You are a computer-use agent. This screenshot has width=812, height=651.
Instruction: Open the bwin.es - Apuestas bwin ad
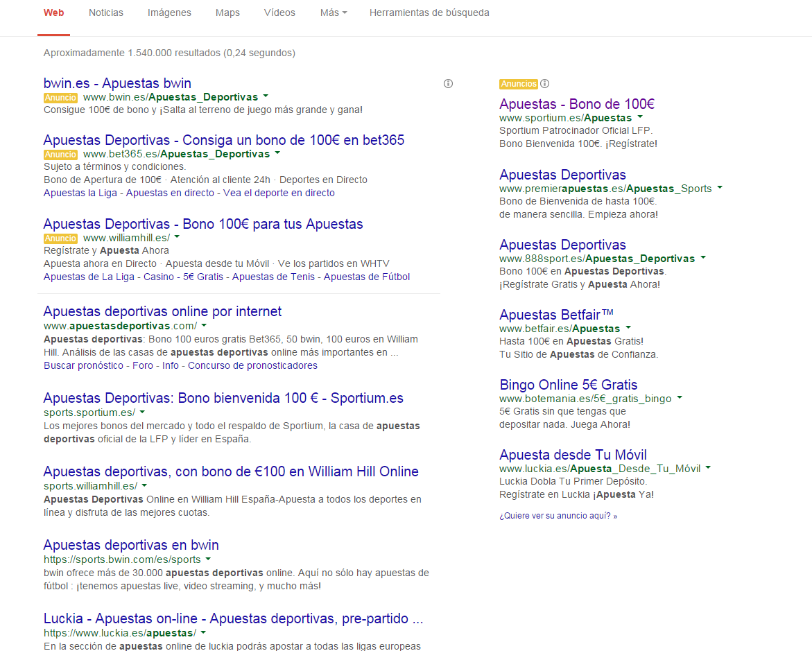118,83
